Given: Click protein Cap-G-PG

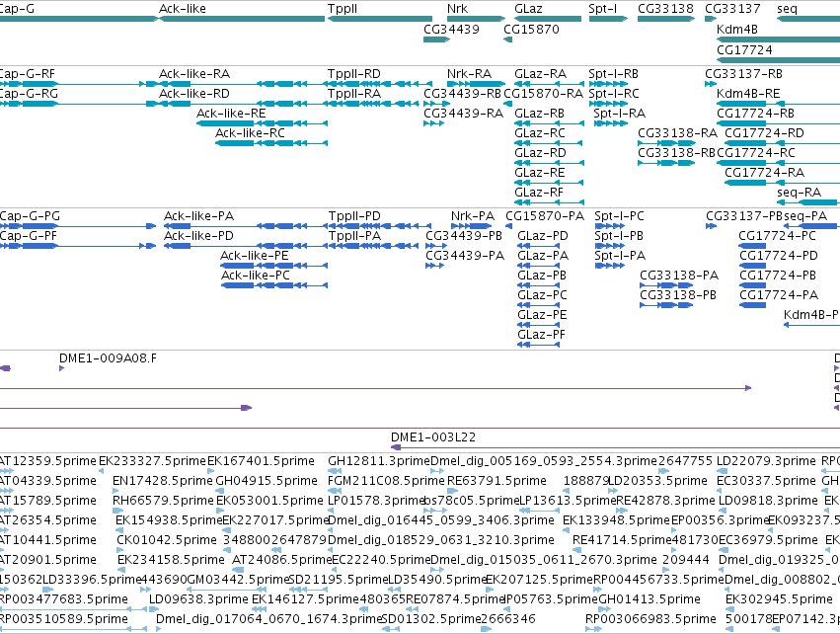Looking at the screenshot, I should (x=30, y=216).
